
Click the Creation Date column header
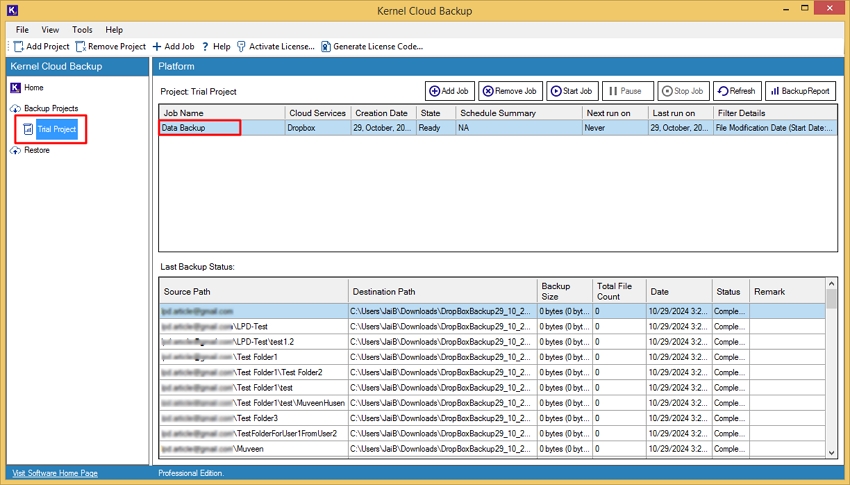383,113
